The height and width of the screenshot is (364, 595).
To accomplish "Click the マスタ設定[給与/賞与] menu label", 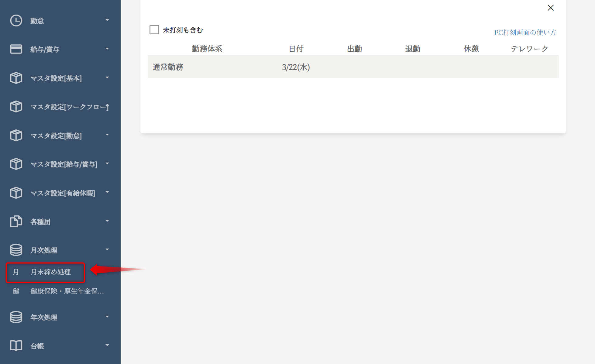I will tap(64, 164).
